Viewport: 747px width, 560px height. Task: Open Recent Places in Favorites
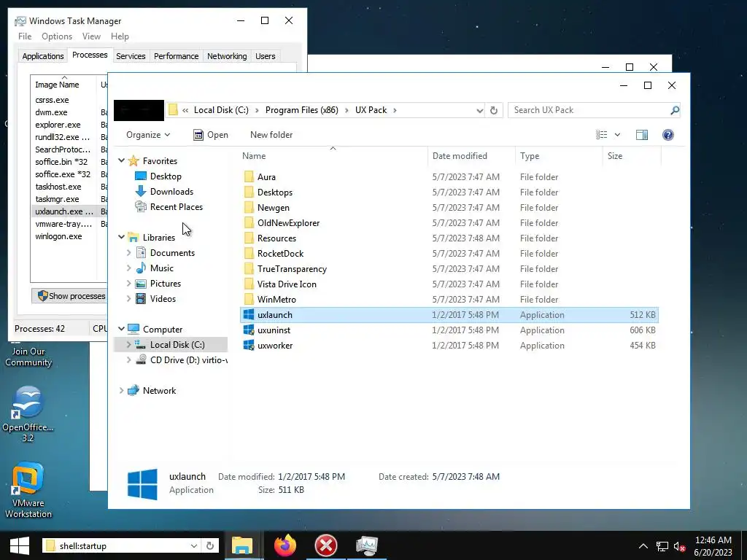coord(177,206)
